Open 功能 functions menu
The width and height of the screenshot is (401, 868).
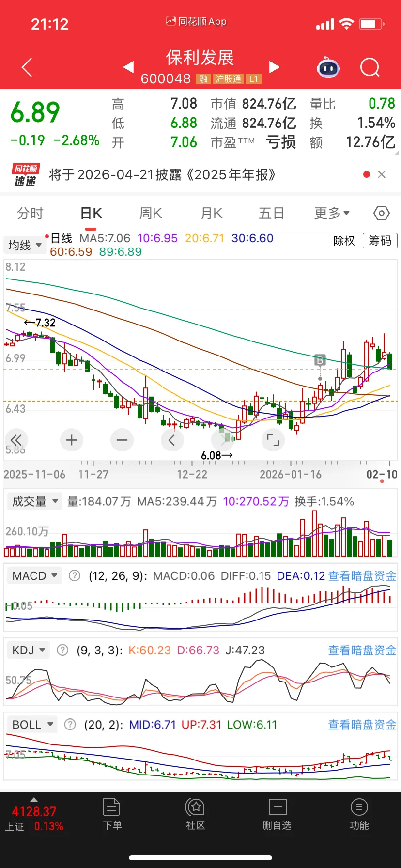(x=359, y=814)
